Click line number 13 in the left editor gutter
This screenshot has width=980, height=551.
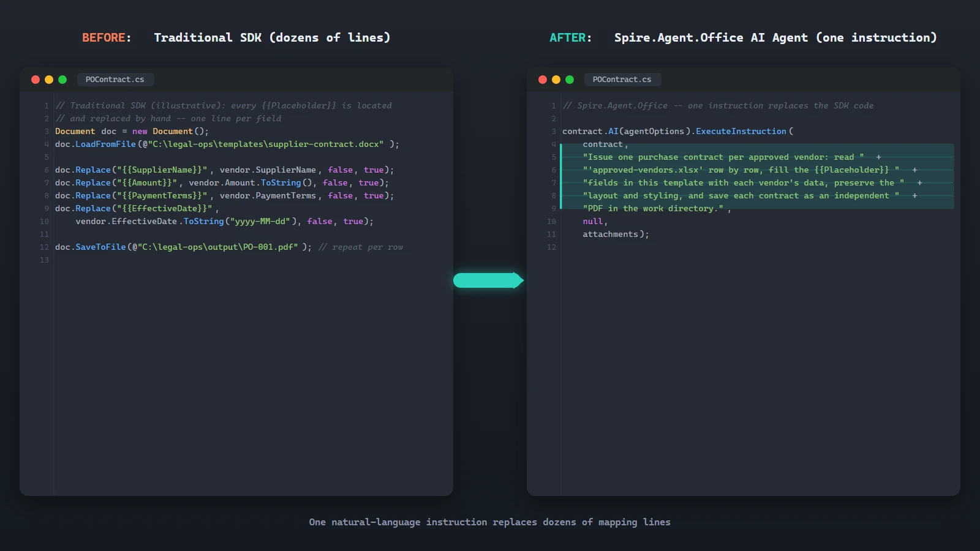[44, 260]
